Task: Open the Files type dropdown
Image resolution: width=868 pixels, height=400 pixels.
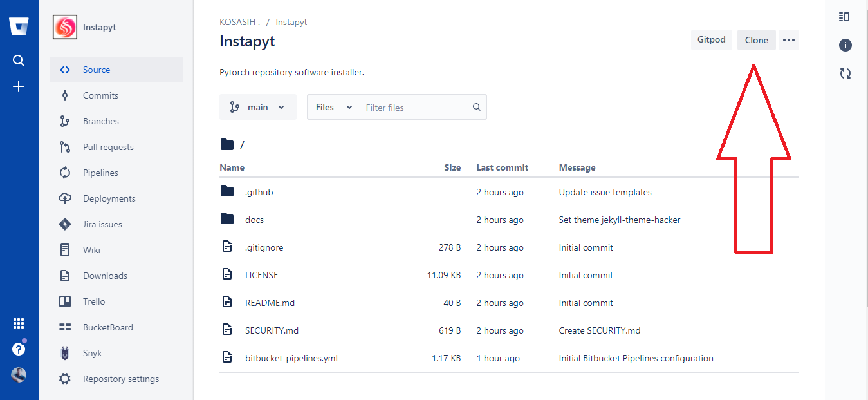Action: coord(335,107)
